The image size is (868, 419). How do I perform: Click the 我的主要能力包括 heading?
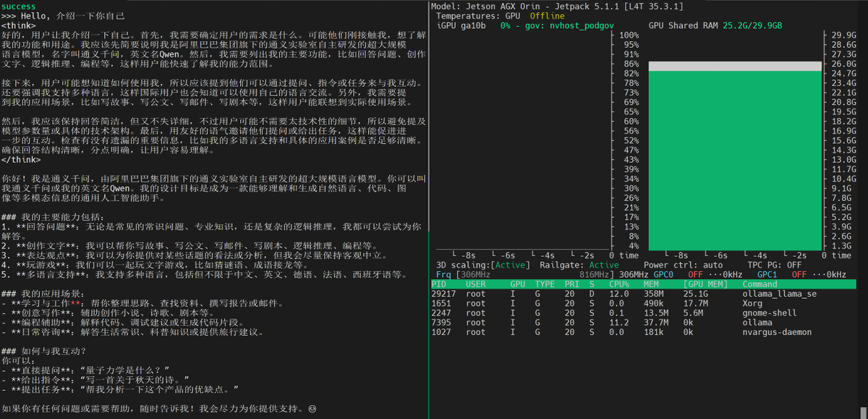point(53,217)
